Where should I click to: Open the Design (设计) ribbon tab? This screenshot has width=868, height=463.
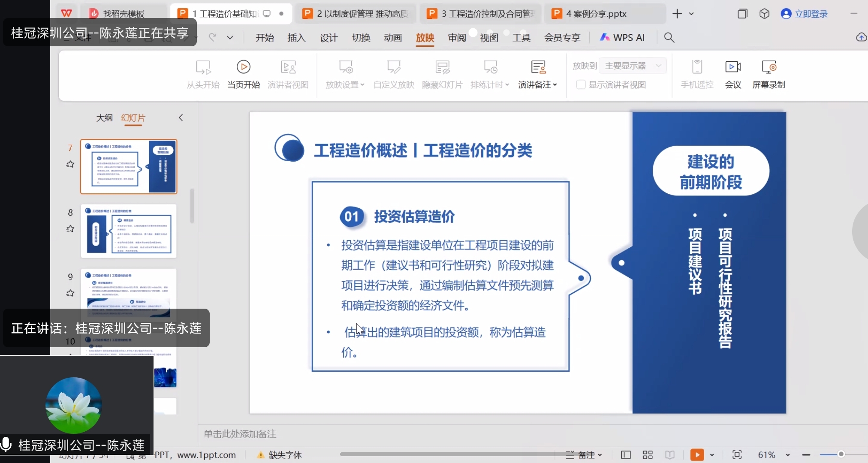click(329, 38)
